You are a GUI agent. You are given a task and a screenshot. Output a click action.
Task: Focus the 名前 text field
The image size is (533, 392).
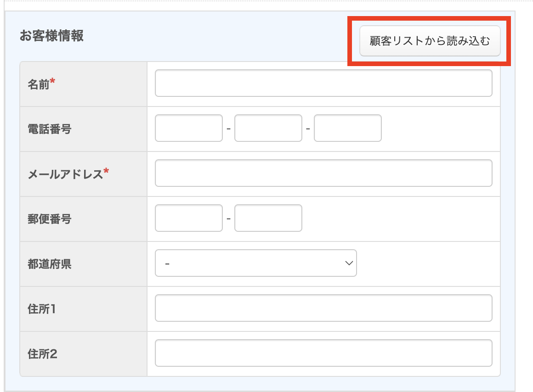pos(323,83)
